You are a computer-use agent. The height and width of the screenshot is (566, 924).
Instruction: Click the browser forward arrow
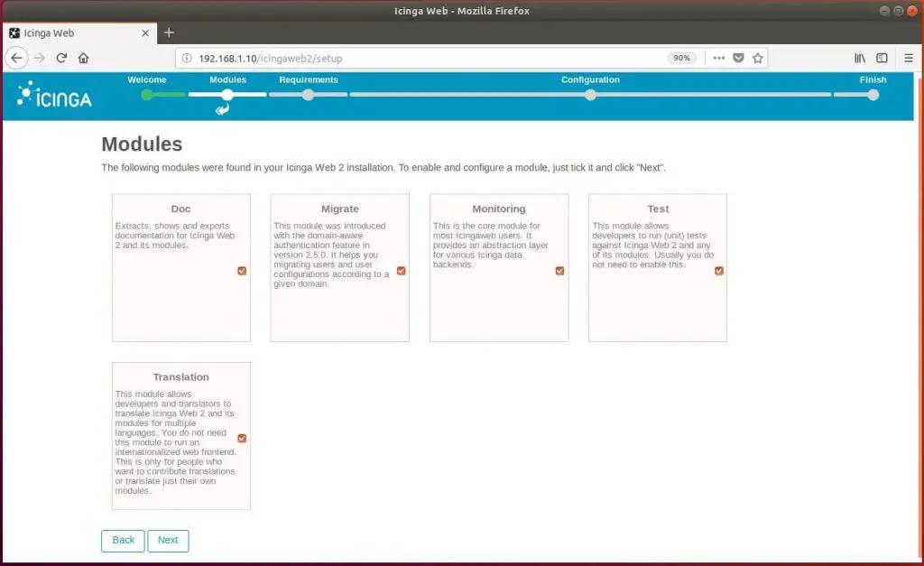(x=40, y=58)
